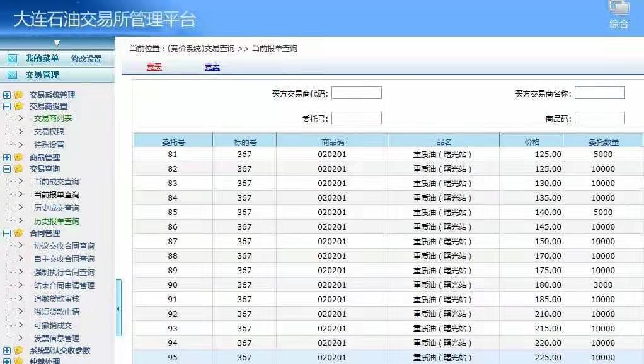Open 修改设置 in the sidebar header
Screen dimensions: 644x364
pyautogui.click(x=86, y=59)
